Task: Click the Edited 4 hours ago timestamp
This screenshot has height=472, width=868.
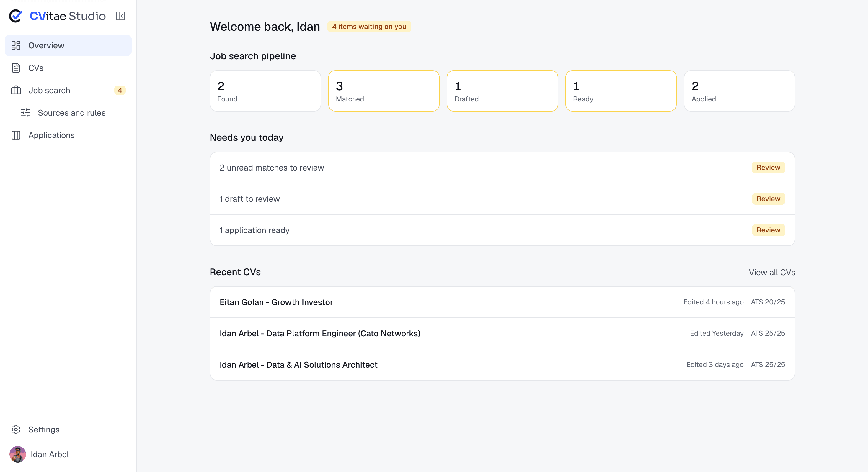Action: pos(713,302)
